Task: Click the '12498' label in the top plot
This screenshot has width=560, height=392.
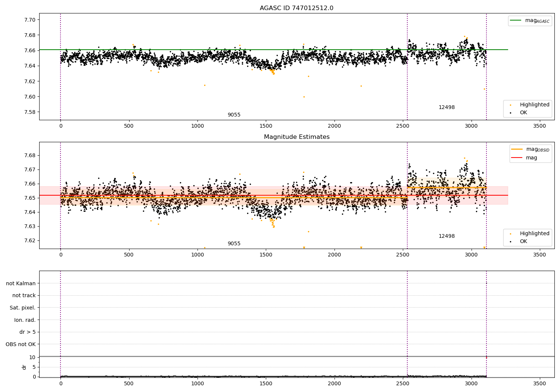Action: pyautogui.click(x=447, y=107)
